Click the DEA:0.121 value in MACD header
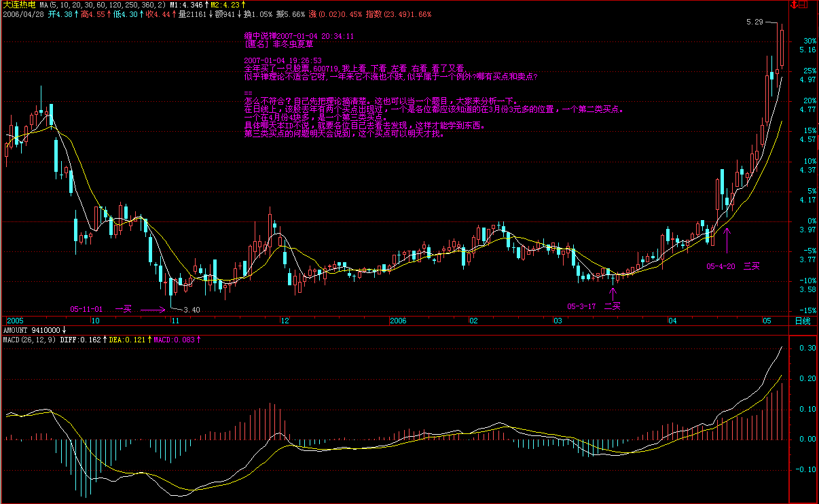This screenshot has height=504, width=819. click(x=129, y=339)
